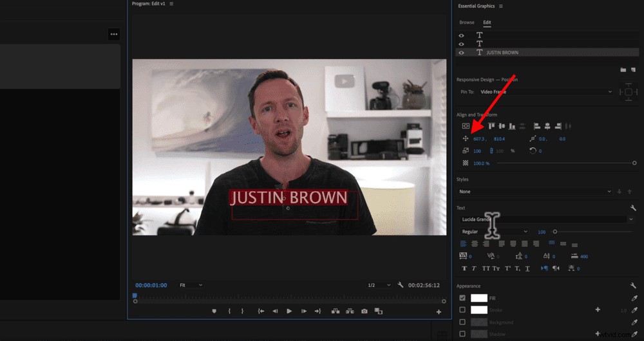Select the JUSTIN BROWN layer
644x341 pixels.
[x=547, y=53]
